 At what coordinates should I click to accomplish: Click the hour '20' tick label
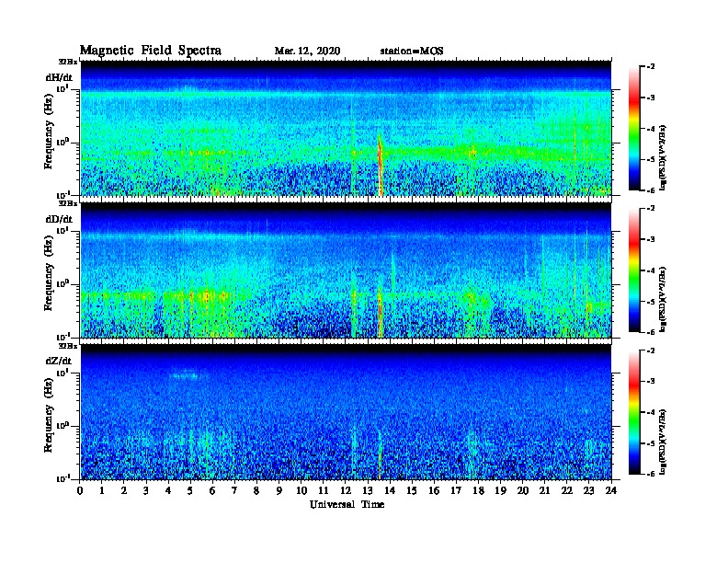pos(523,491)
